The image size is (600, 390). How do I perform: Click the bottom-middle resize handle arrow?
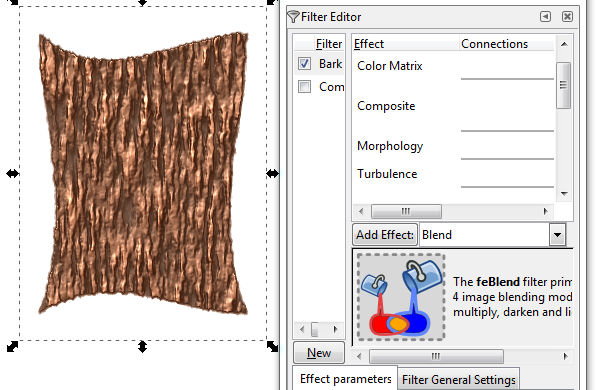click(x=142, y=347)
